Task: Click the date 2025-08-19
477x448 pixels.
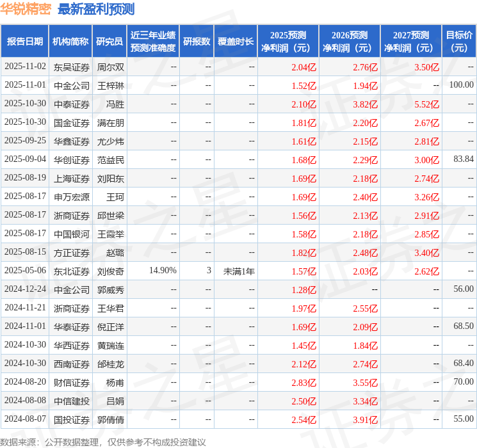Action: pyautogui.click(x=25, y=178)
